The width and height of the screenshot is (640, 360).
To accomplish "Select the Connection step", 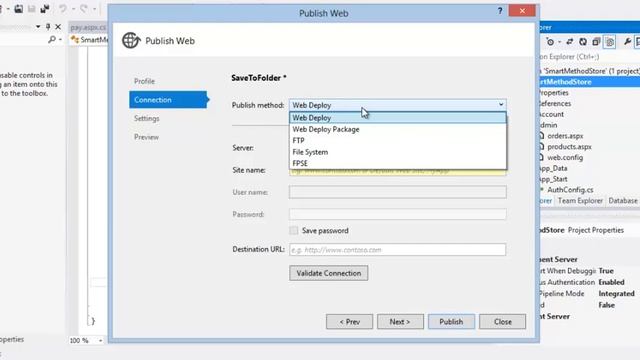I will [168, 100].
